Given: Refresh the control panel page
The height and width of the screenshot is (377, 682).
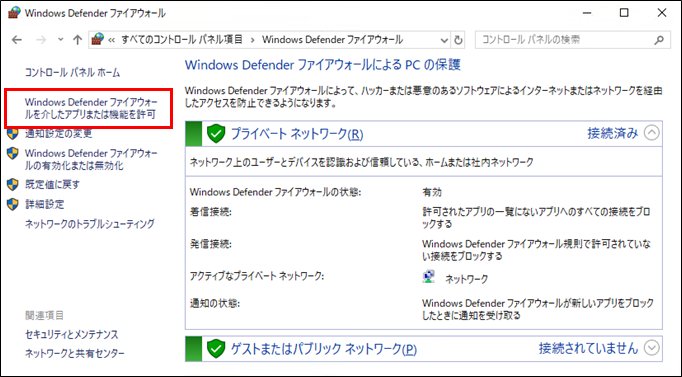Looking at the screenshot, I should [x=458, y=40].
